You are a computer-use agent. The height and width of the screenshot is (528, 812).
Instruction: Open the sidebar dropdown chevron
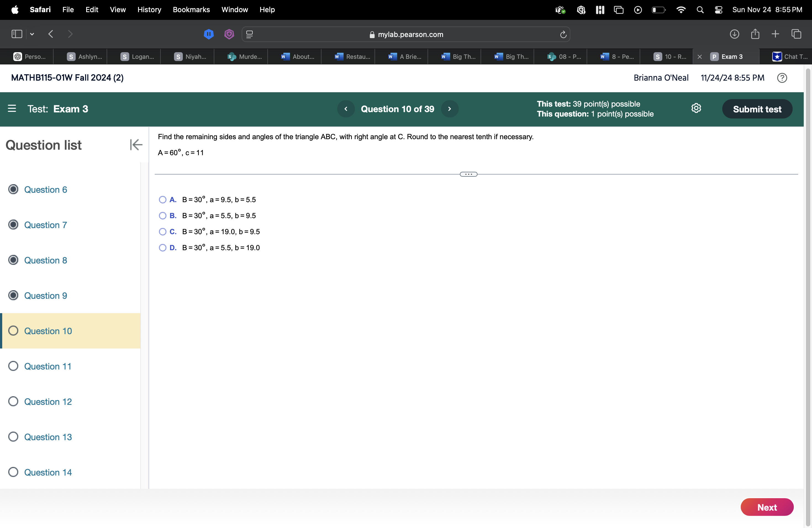pos(32,34)
